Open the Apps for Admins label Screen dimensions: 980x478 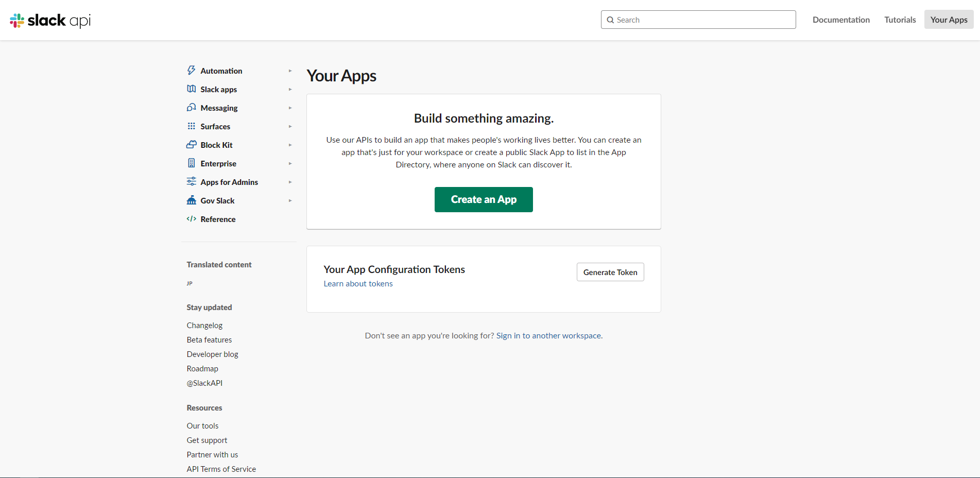229,182
